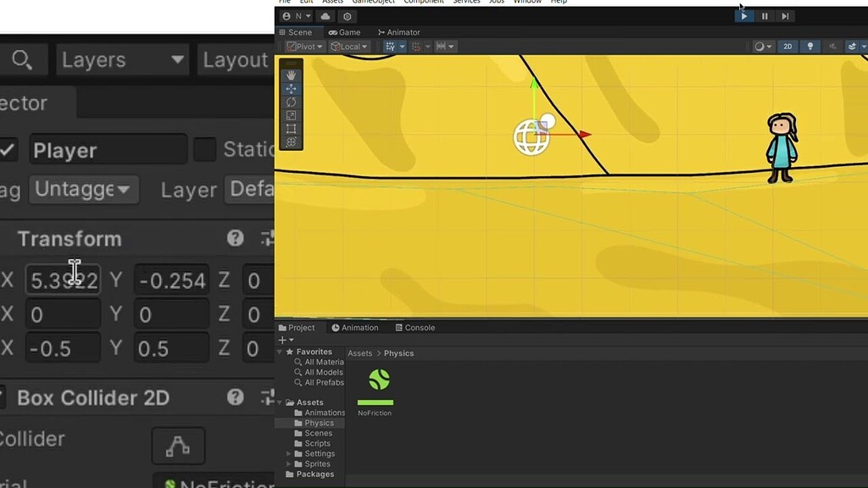Open the Transform panel help icon

235,238
